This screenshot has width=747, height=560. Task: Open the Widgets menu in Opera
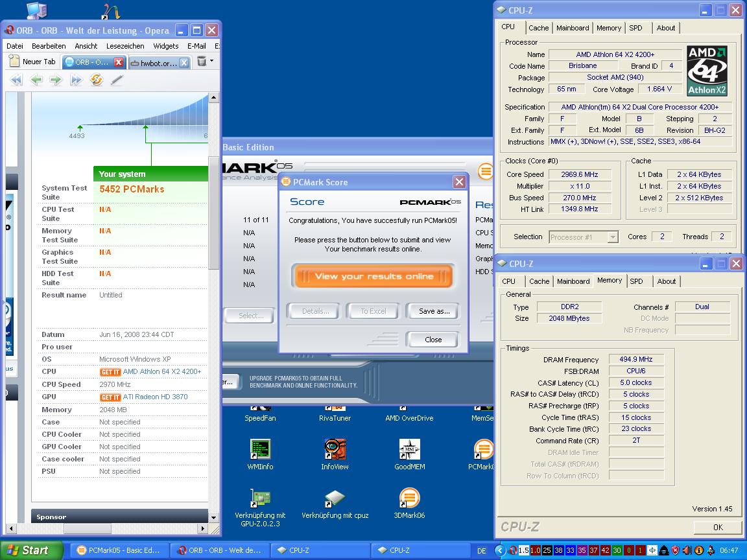click(x=166, y=46)
